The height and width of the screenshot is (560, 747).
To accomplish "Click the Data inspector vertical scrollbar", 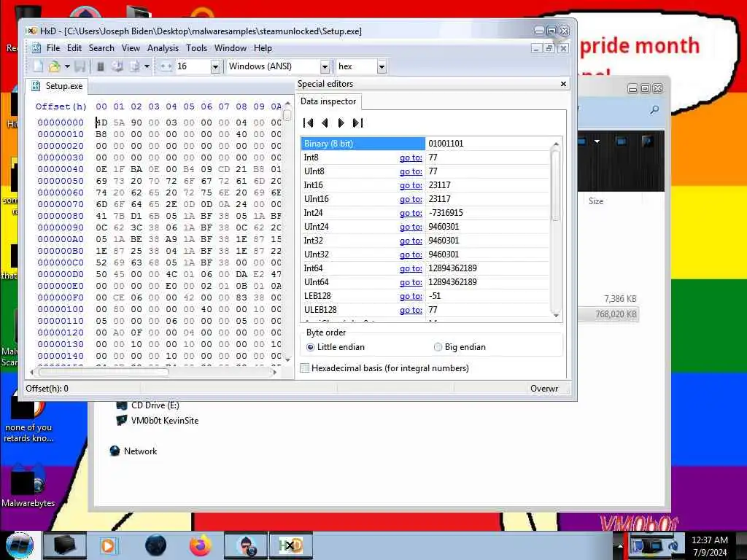I will click(x=555, y=228).
